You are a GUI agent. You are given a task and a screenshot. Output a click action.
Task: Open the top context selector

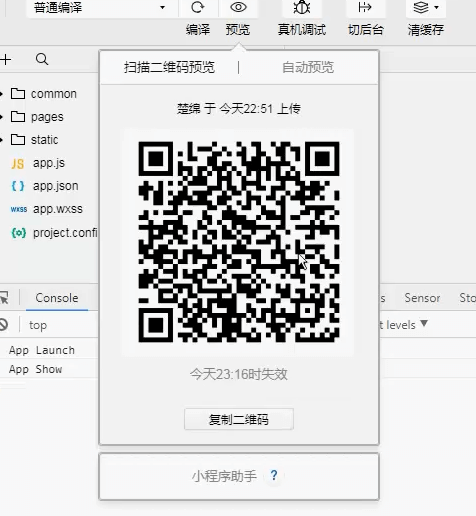point(38,325)
